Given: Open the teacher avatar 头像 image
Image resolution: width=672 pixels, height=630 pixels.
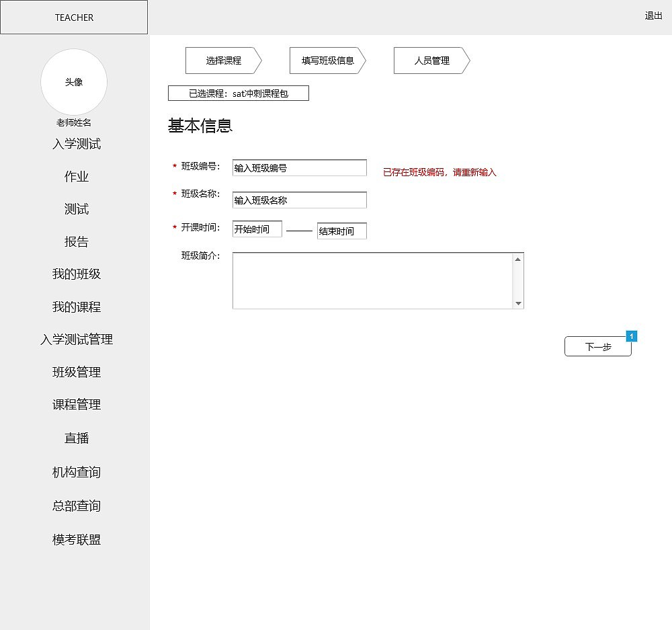Looking at the screenshot, I should [74, 82].
